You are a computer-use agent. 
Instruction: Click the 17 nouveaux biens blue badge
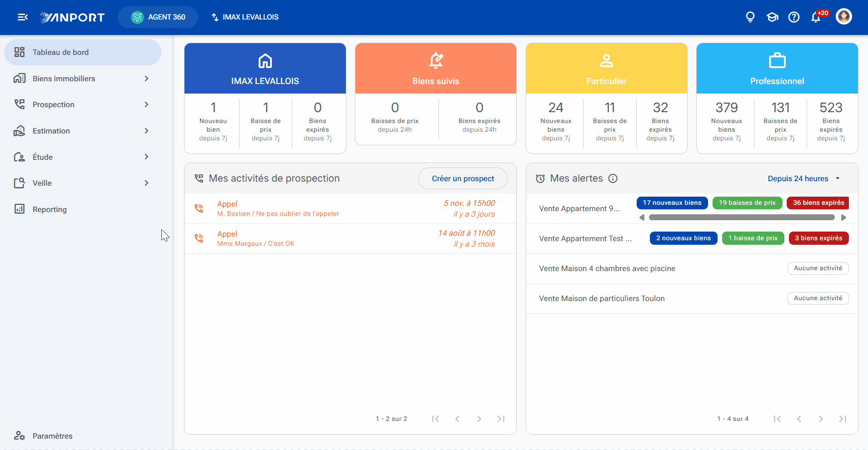[672, 203]
